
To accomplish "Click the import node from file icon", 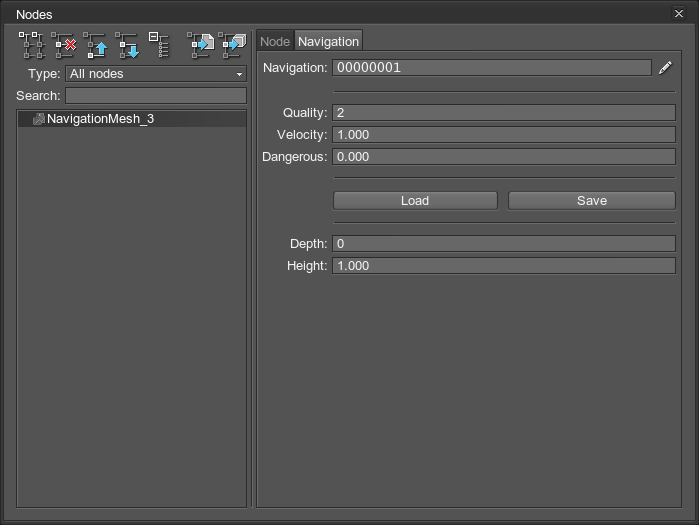I will [201, 45].
